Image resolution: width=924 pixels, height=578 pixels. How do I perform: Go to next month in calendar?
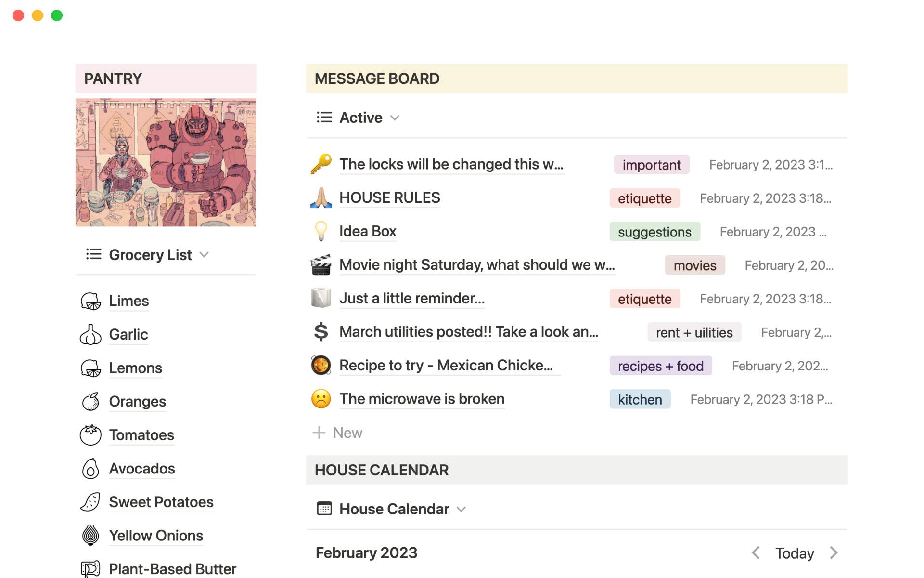(x=834, y=553)
